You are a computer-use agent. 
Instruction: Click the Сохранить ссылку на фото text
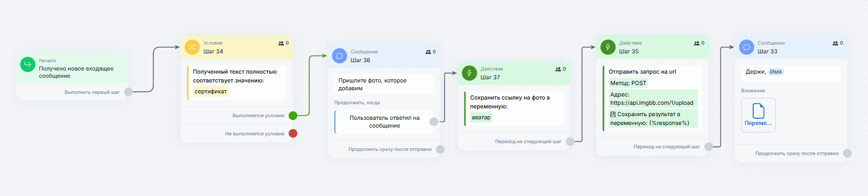point(510,102)
